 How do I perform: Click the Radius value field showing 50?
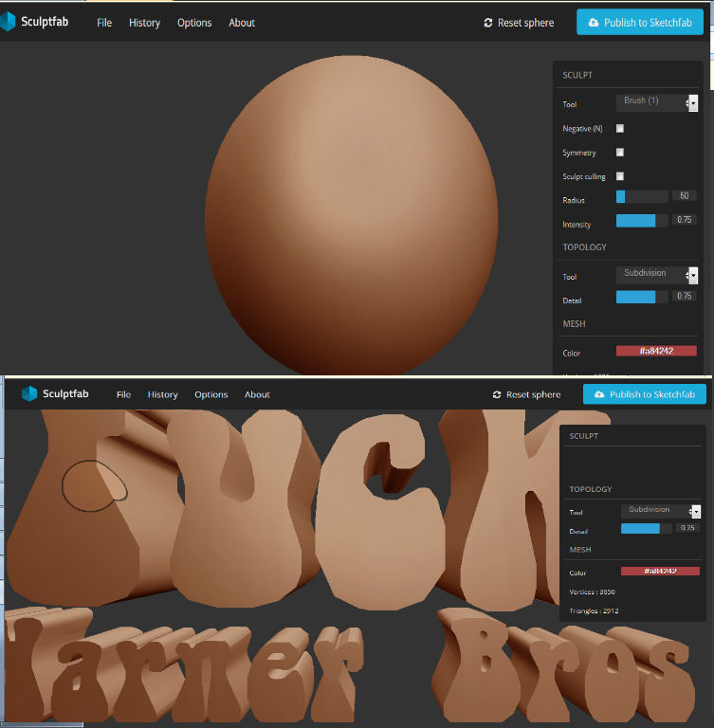pos(685,196)
